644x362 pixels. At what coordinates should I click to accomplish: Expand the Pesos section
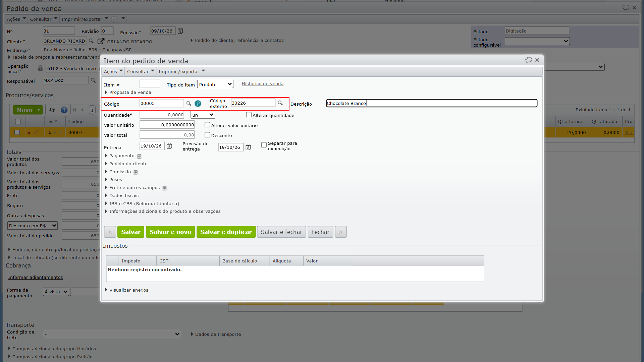point(115,180)
